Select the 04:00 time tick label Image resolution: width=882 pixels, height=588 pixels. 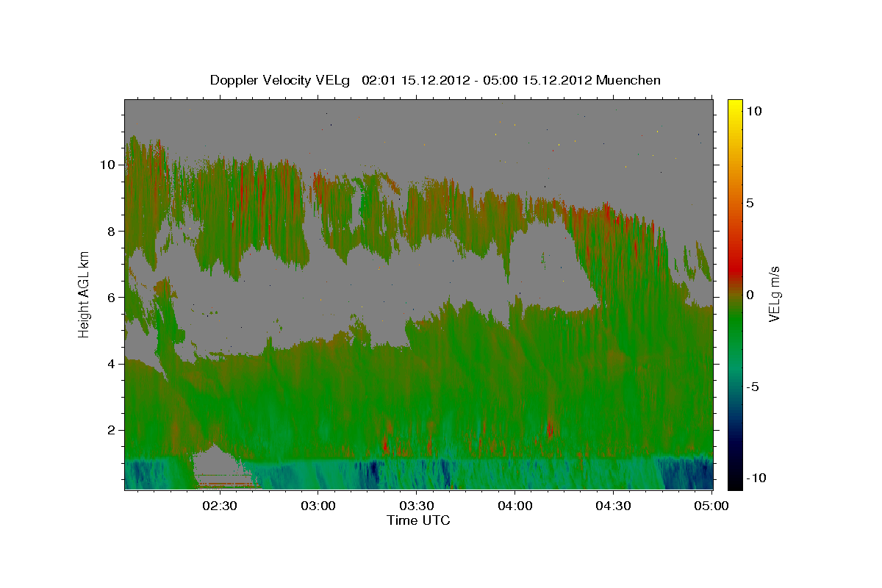click(x=514, y=506)
